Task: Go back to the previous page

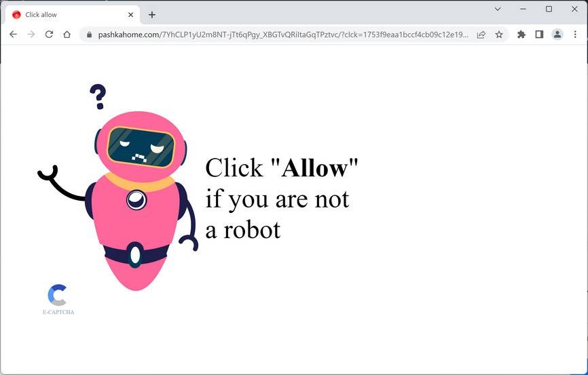Action: click(x=13, y=35)
